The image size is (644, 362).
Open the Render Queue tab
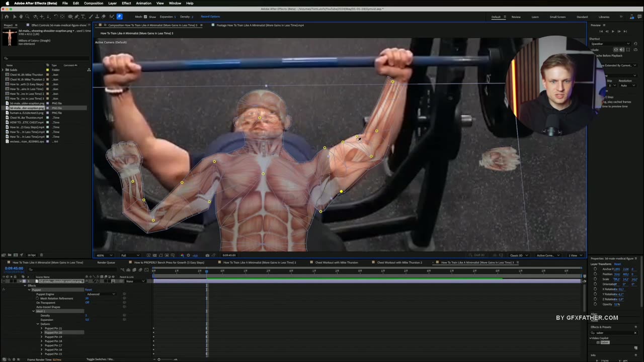point(106,262)
